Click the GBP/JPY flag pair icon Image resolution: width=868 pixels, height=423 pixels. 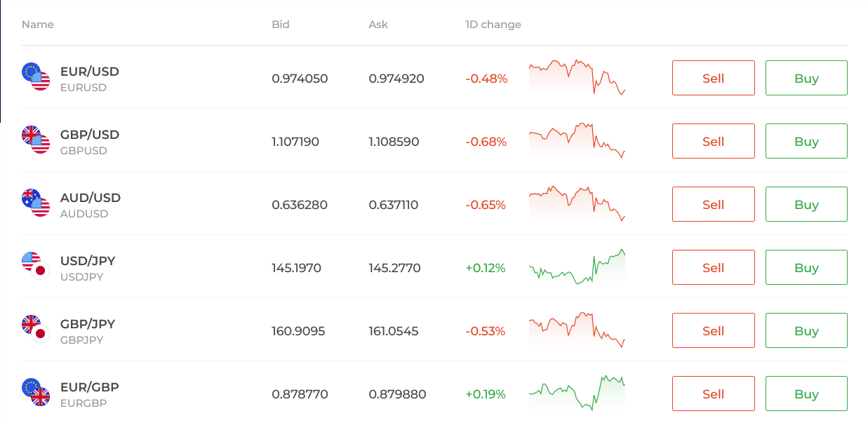36,329
